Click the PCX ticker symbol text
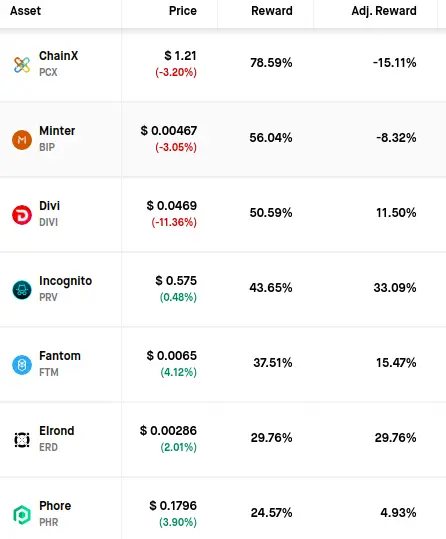 click(48, 72)
